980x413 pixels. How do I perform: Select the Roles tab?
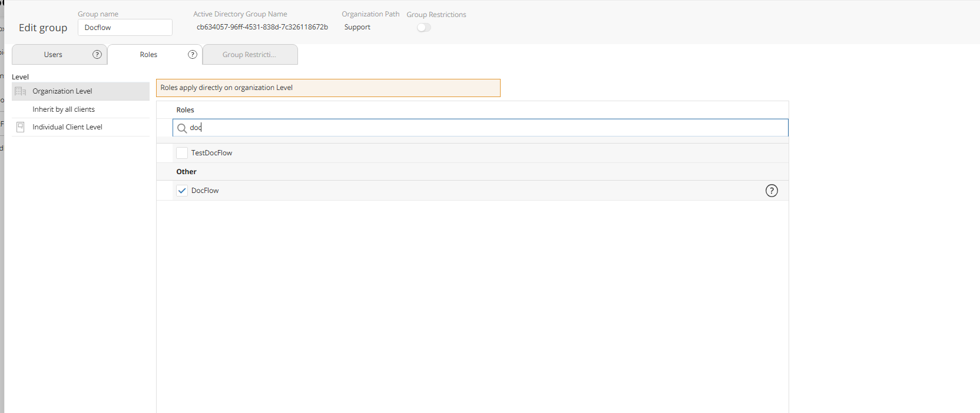click(148, 55)
